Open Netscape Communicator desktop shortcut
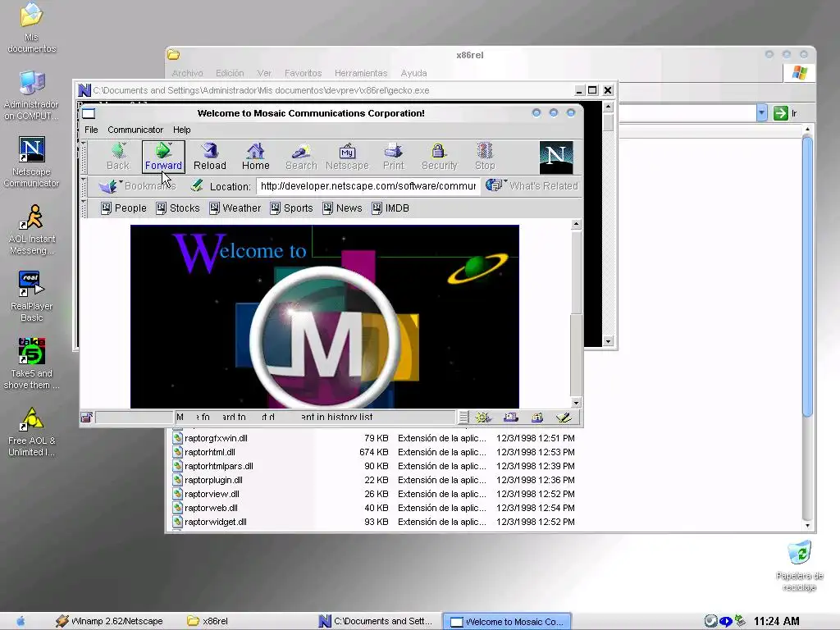840x630 pixels. pos(32,162)
